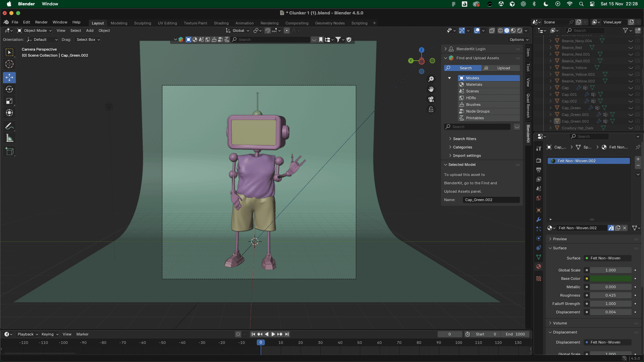Expand the Search filters section
The width and height of the screenshot is (644, 362).
coord(465,139)
